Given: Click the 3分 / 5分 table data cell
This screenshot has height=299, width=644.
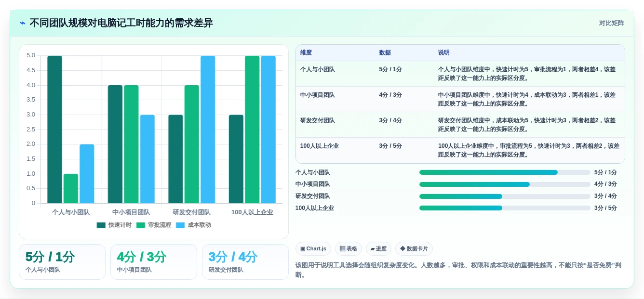Looking at the screenshot, I should point(390,146).
